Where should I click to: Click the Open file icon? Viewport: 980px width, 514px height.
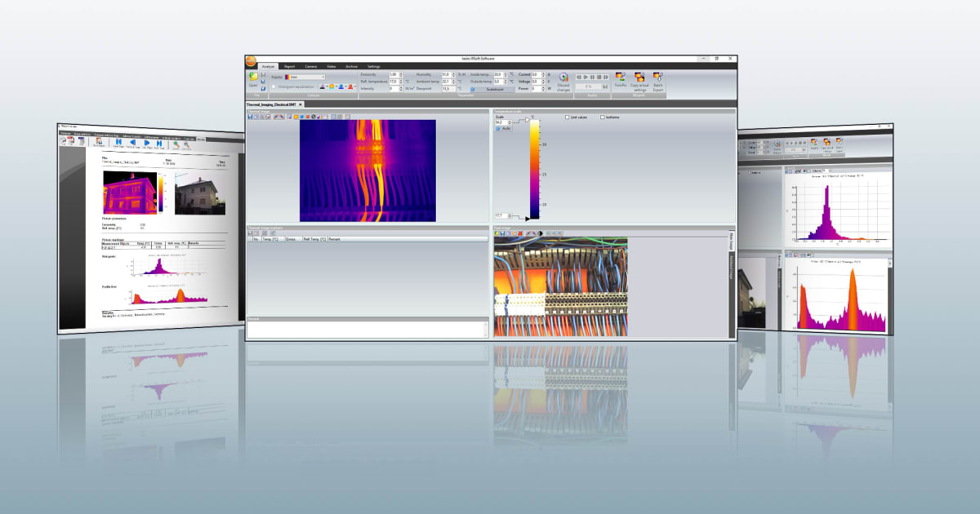(252, 78)
